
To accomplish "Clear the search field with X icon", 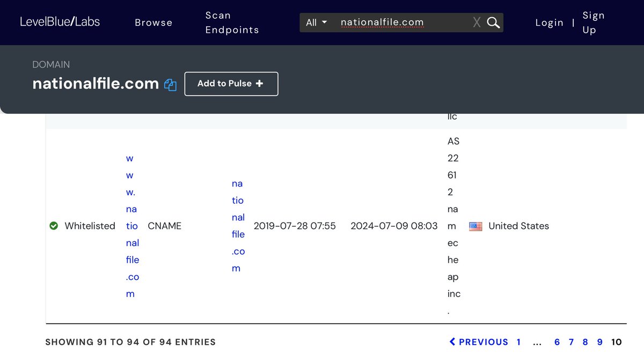I will [477, 23].
